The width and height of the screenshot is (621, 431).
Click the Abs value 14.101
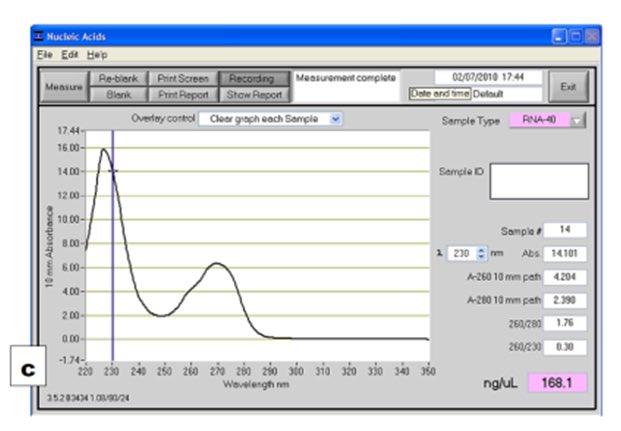click(565, 254)
